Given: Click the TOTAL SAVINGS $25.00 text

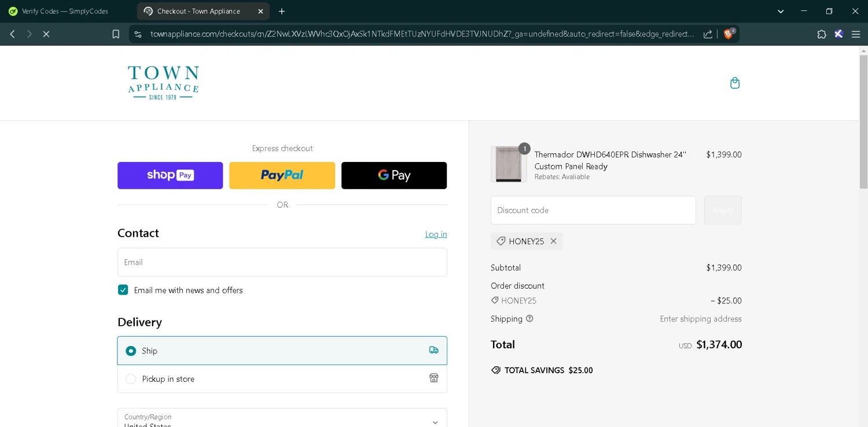Looking at the screenshot, I should click(549, 370).
